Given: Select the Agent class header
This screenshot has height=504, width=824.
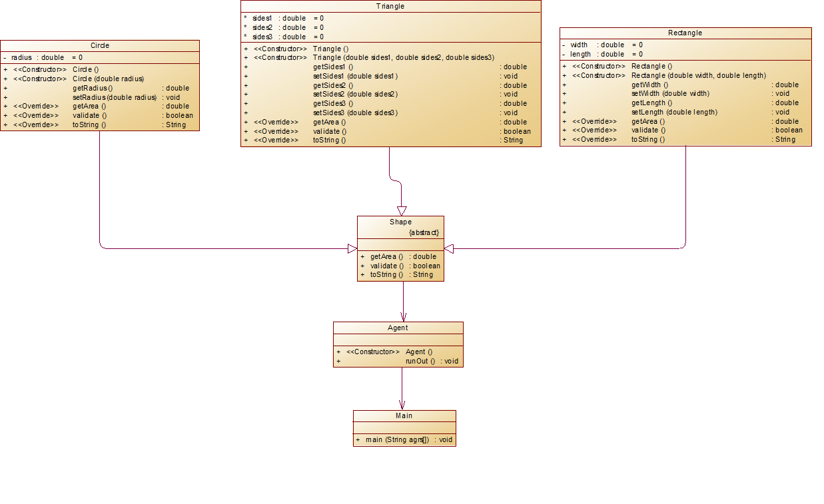Looking at the screenshot, I should [x=398, y=328].
